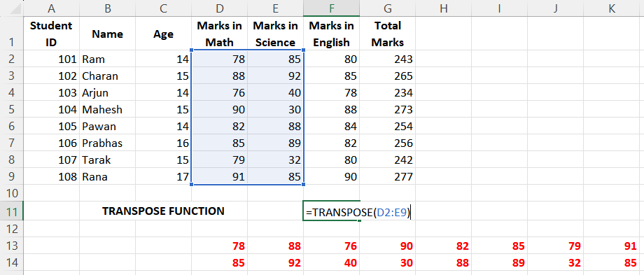Select red transposed value 82 in row 13
The height and width of the screenshot is (275, 644).
coord(443,246)
